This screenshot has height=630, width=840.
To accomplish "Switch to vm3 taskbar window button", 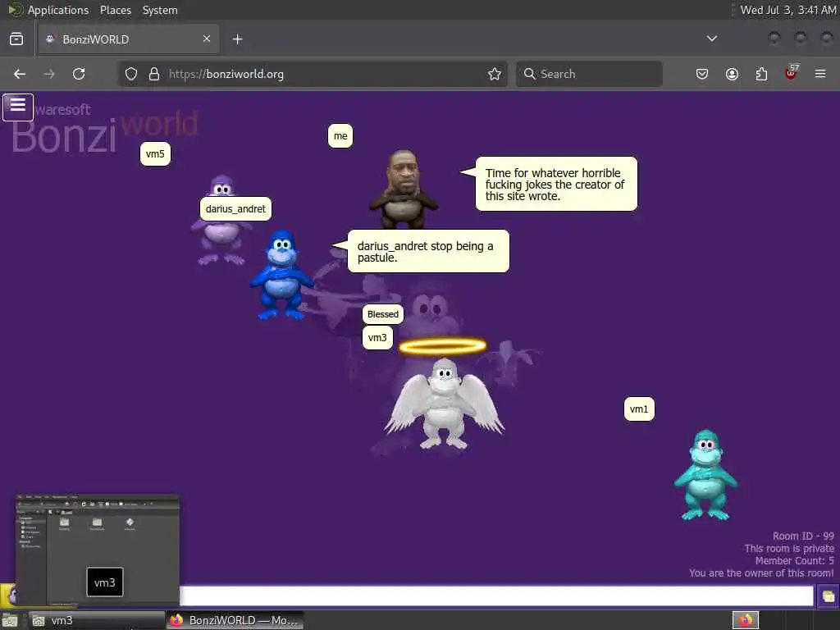I will point(97,620).
